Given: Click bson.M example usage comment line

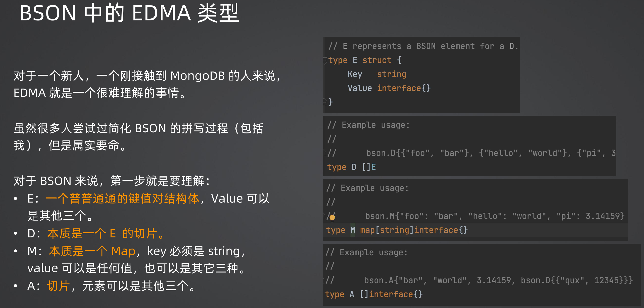Looking at the screenshot, I should point(475,216).
